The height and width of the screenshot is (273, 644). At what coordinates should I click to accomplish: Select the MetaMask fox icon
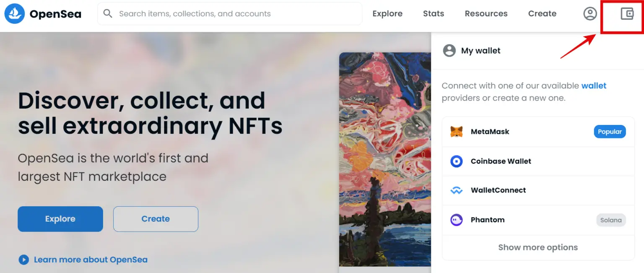click(457, 131)
